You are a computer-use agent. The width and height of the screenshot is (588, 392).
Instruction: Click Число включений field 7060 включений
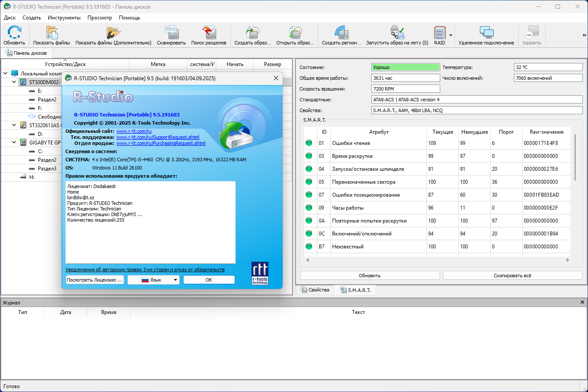pyautogui.click(x=548, y=78)
